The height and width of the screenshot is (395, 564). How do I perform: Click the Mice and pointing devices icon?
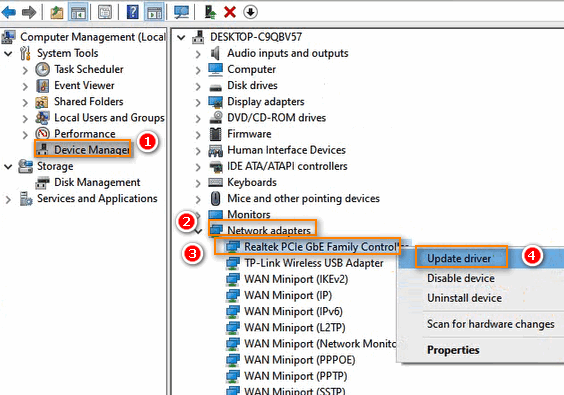tap(215, 198)
